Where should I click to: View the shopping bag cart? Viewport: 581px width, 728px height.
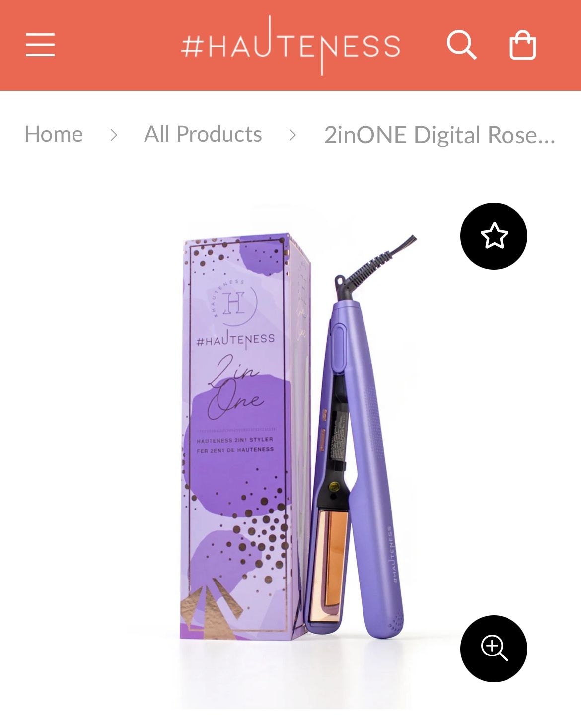pos(523,45)
